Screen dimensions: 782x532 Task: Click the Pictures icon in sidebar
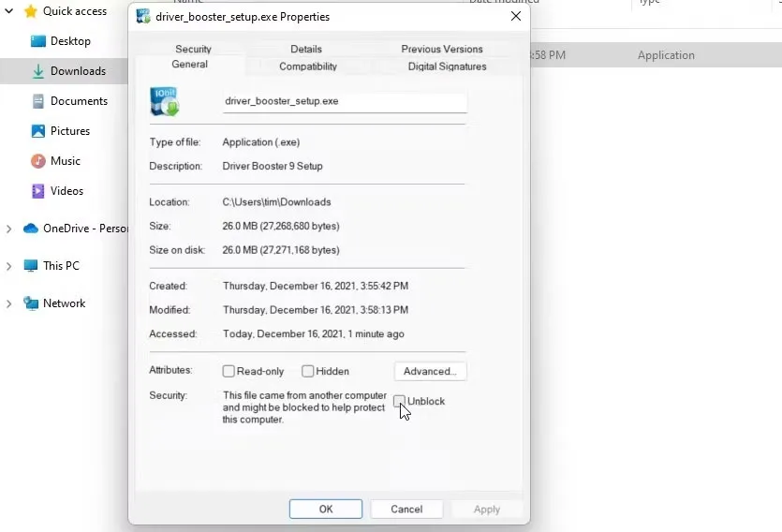pyautogui.click(x=37, y=131)
